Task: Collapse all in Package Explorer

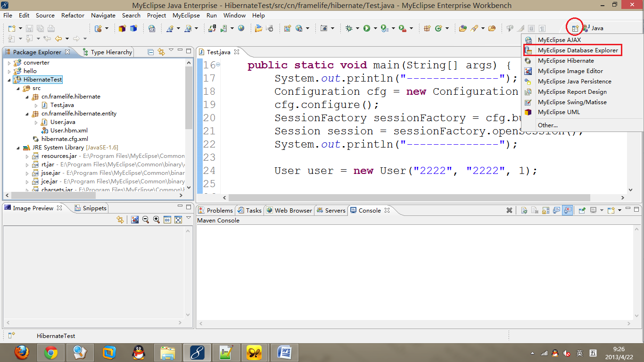Action: coord(150,51)
